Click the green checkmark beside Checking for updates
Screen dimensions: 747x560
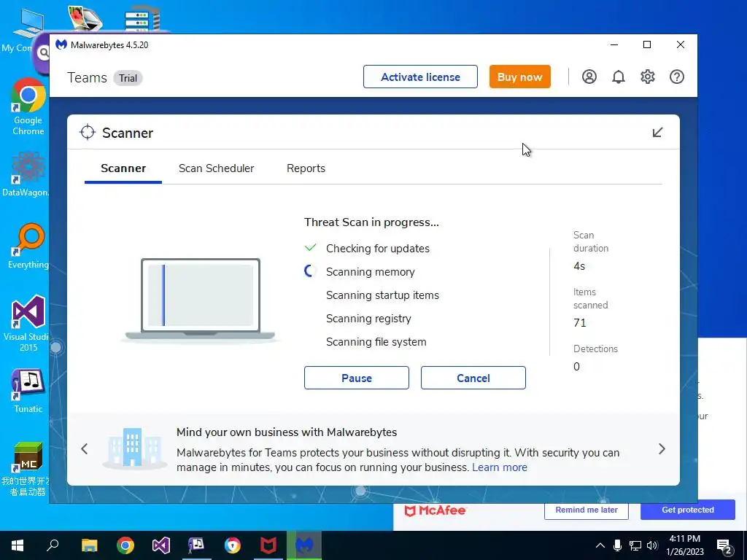pyautogui.click(x=311, y=248)
